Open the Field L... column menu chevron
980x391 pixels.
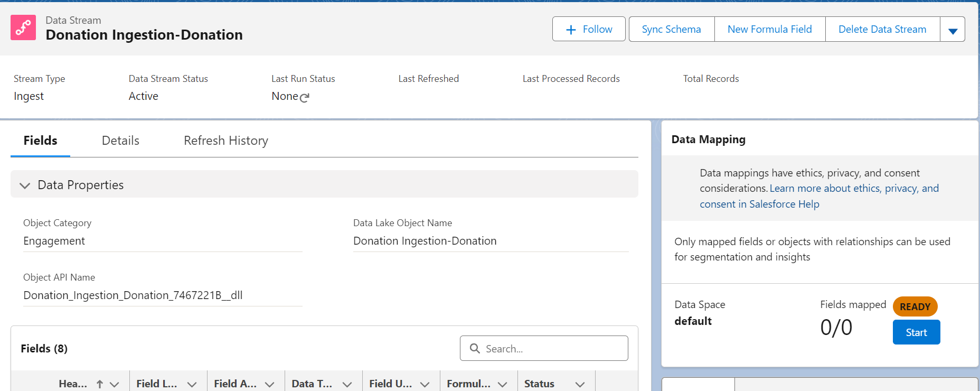(192, 384)
